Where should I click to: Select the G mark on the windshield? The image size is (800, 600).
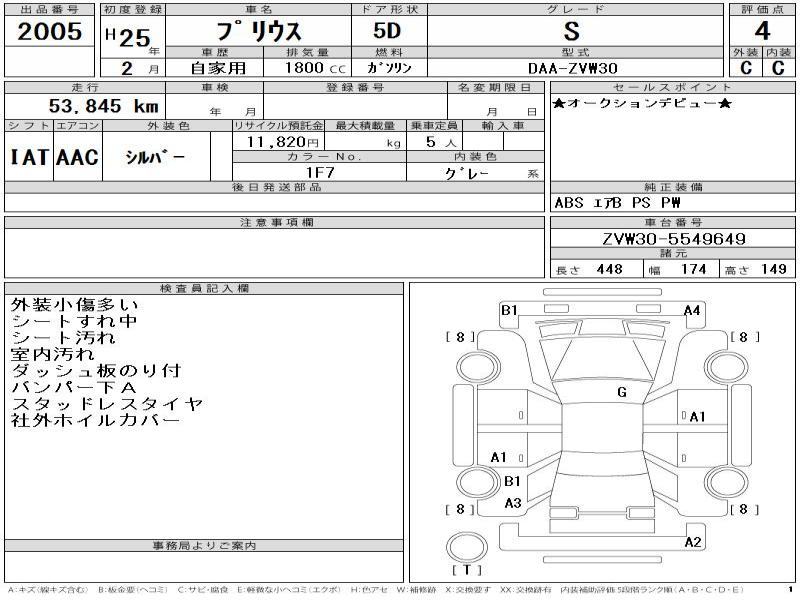[622, 392]
